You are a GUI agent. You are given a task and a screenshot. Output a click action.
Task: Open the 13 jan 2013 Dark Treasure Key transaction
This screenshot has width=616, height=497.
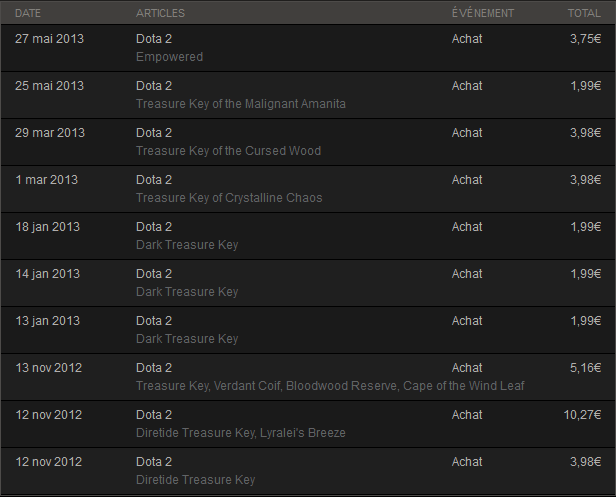pos(308,330)
